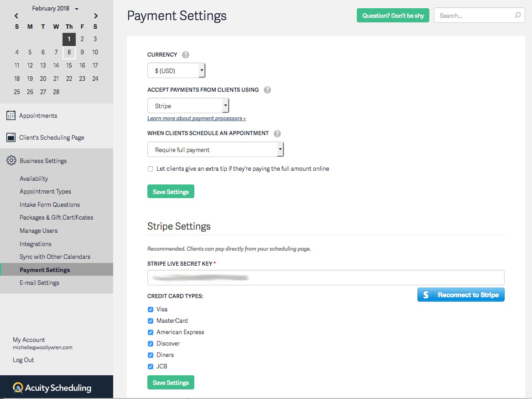Click michelle@woollywren.com account email

point(42,348)
